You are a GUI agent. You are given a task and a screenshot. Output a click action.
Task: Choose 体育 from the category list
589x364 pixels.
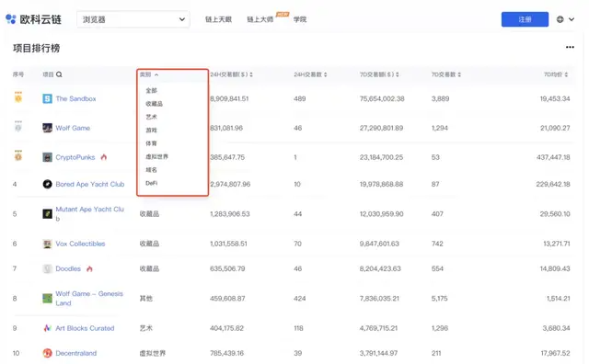coord(151,143)
